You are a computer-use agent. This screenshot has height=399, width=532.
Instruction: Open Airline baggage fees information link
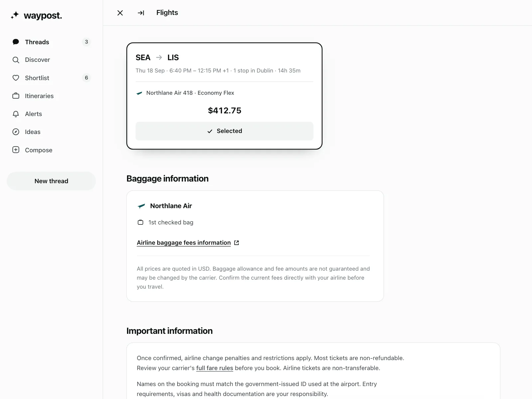(x=184, y=243)
